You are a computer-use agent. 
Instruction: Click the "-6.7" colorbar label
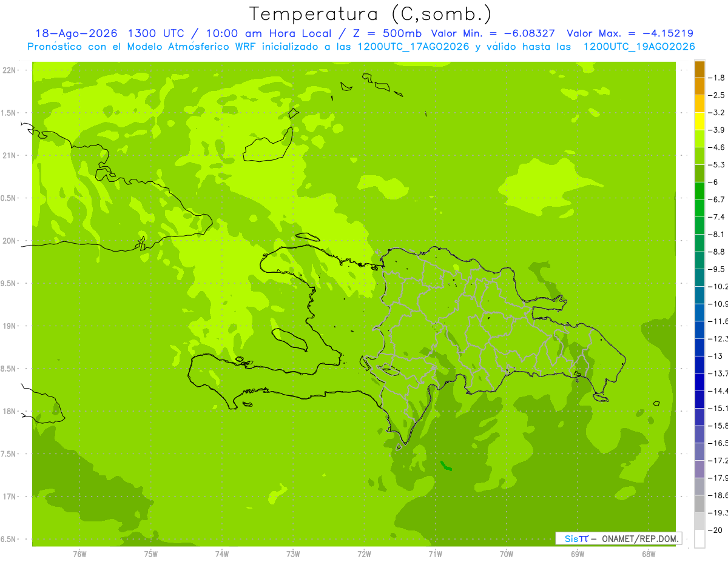pyautogui.click(x=716, y=199)
